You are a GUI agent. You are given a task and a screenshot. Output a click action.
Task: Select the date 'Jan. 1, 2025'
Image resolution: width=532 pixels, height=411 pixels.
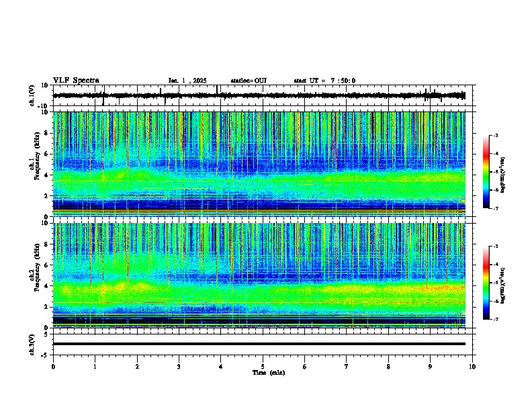187,81
